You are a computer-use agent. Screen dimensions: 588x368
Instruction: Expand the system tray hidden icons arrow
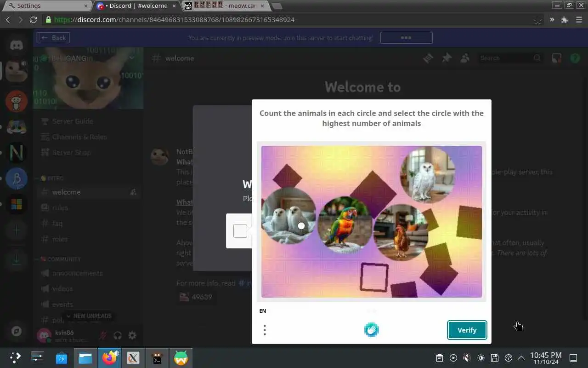521,358
